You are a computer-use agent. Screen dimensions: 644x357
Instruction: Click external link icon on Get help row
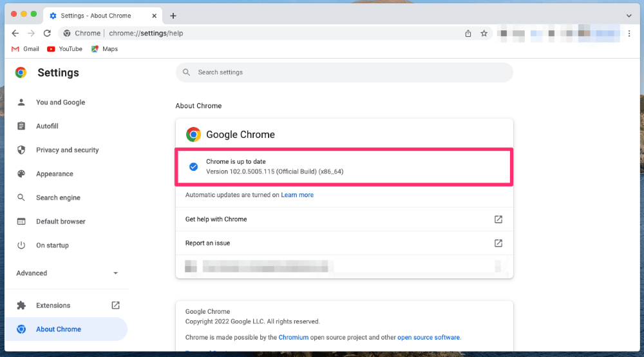[498, 219]
